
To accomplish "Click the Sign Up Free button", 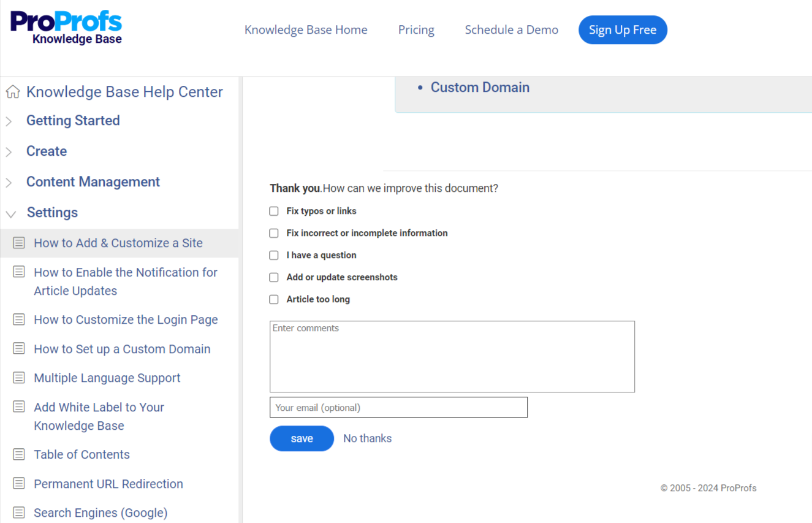I will coord(623,29).
